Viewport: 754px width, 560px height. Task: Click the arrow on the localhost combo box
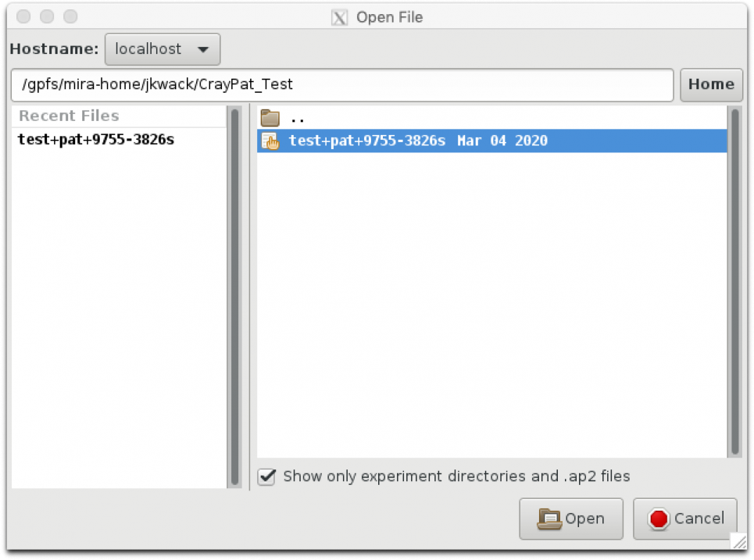tap(203, 50)
